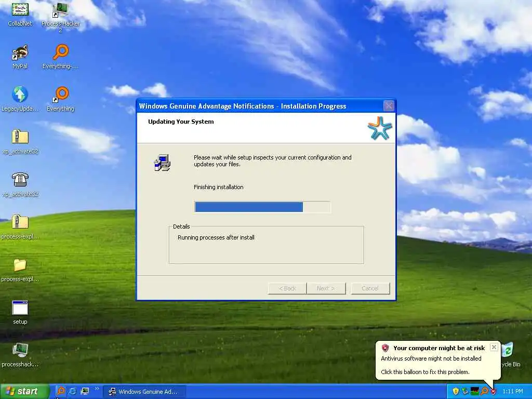Select the LegacyUpda... desktop icon
Screen dimensions: 532x399
tap(20, 99)
